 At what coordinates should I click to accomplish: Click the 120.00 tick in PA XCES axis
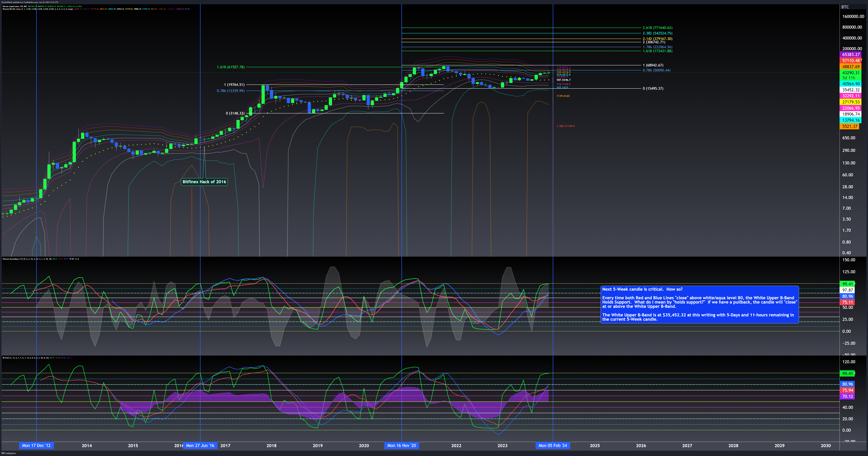[x=849, y=362]
